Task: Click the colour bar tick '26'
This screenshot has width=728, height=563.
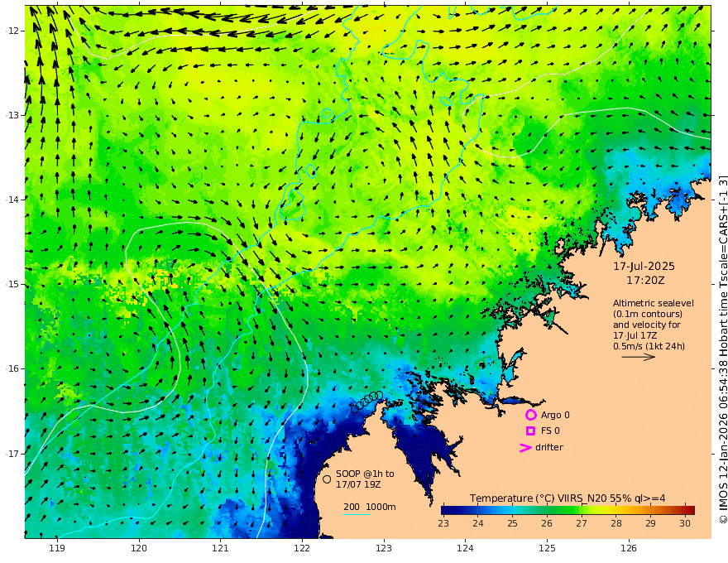Action: [x=547, y=523]
